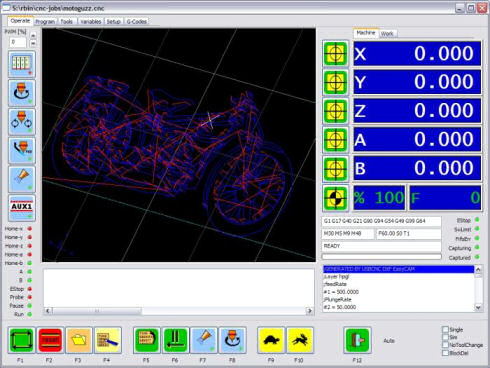Click the spindle-with-phone icon in left sidebar
Screen dimensions: 490x368
coord(22,150)
